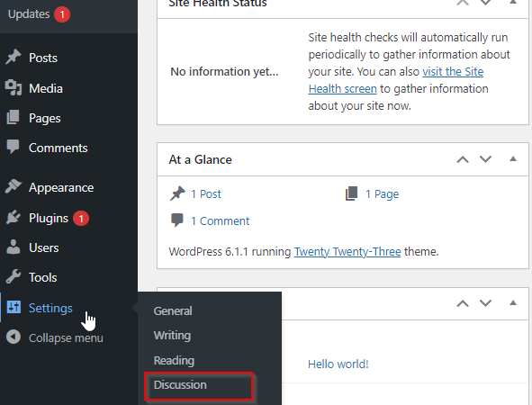532x405 pixels.
Task: Click the Plugins notification badge
Action: click(x=81, y=218)
